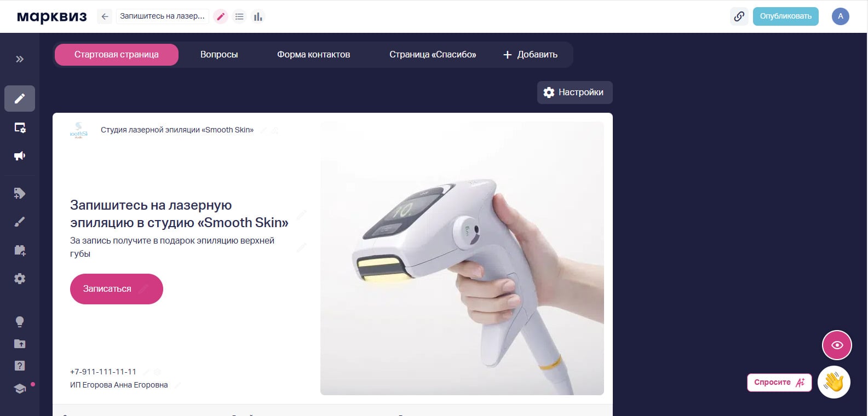
Task: Click the folder upload icon in sidebar
Action: 20,344
